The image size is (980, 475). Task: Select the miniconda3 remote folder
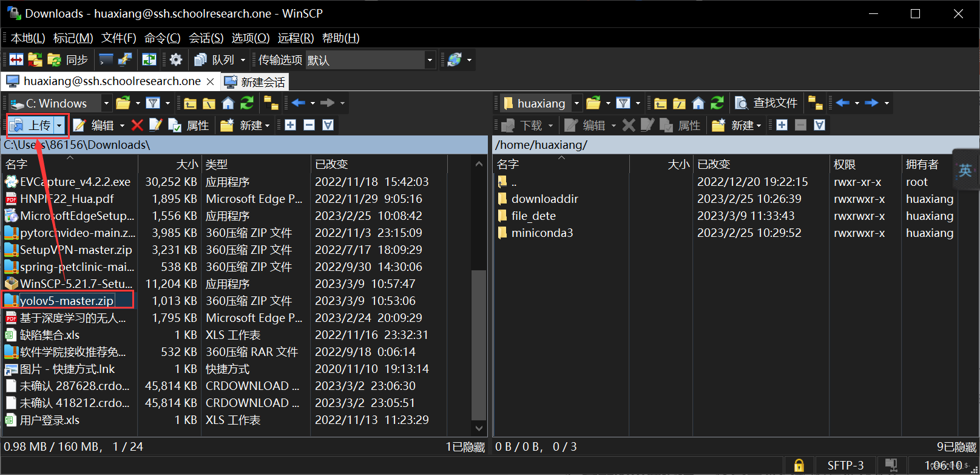click(x=542, y=233)
